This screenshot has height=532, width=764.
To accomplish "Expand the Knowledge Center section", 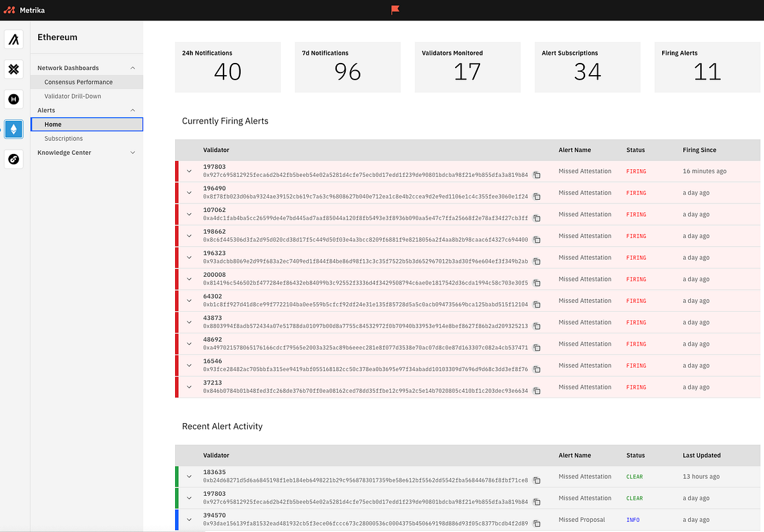I will coord(132,153).
